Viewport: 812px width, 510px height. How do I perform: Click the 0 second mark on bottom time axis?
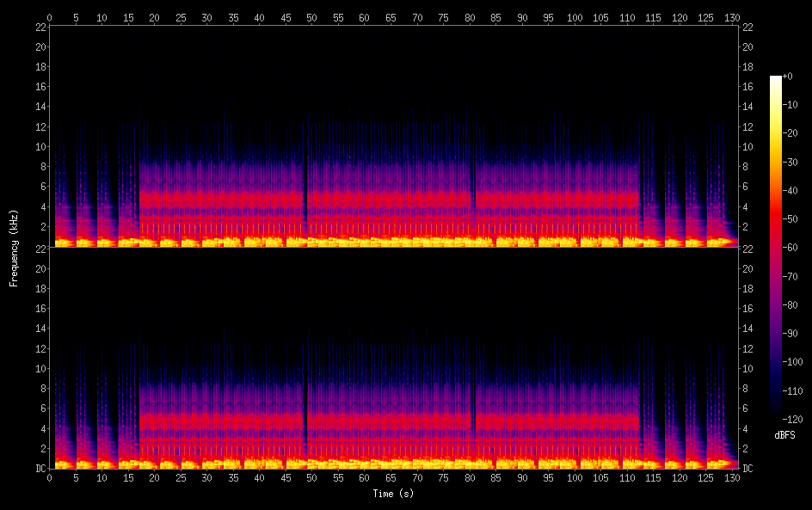click(x=50, y=477)
